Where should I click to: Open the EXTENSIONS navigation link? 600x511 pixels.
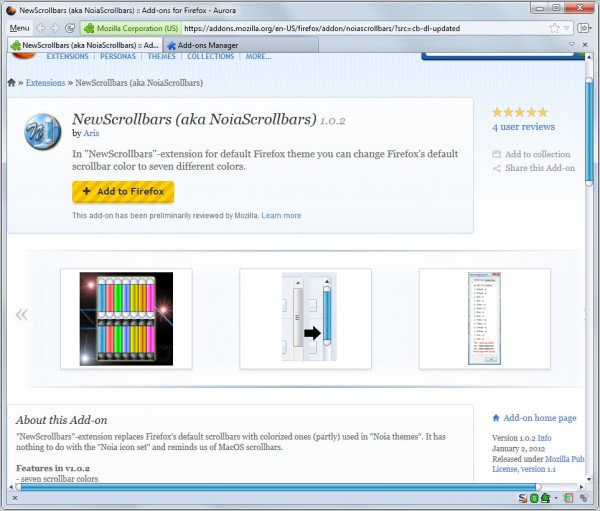point(67,56)
